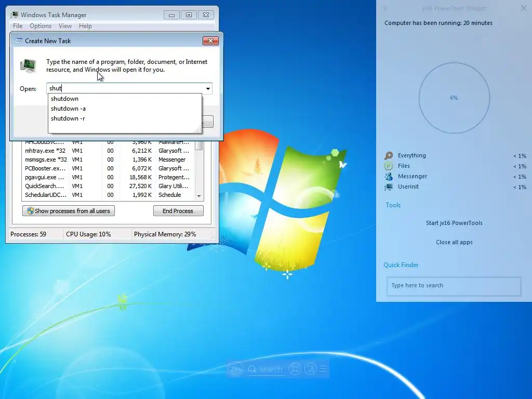Click the Schedule description cell
532x399 pixels.
tap(170, 195)
